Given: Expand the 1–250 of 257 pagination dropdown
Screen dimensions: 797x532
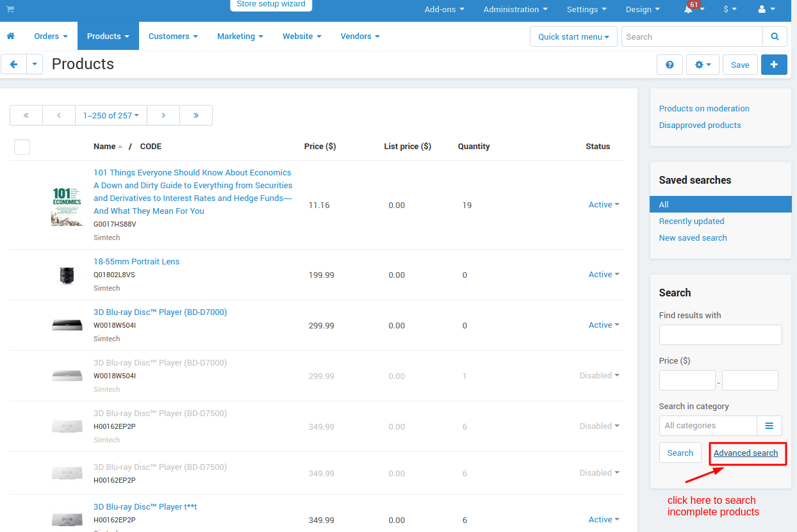Looking at the screenshot, I should (x=111, y=115).
